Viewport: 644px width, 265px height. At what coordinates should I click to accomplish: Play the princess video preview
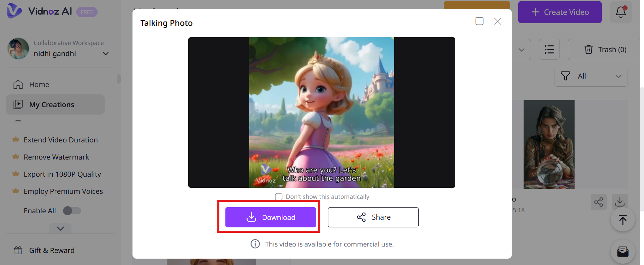(x=322, y=113)
